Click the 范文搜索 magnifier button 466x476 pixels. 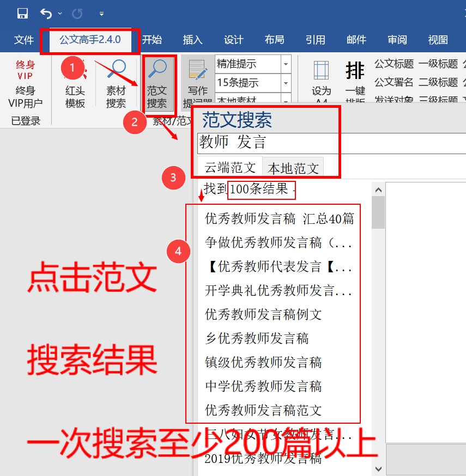point(157,84)
